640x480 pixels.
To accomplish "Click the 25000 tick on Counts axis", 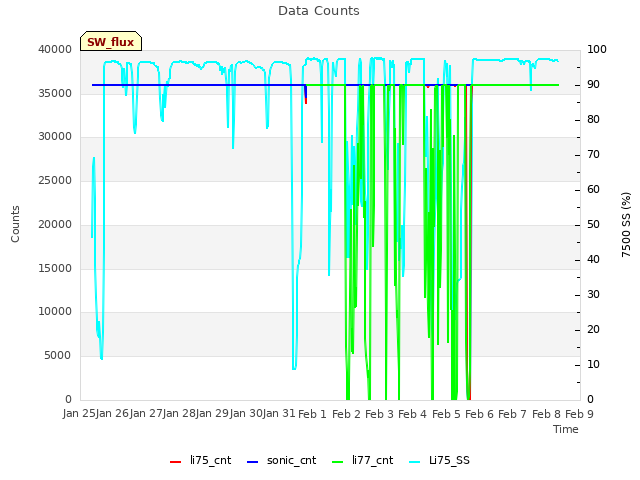I will coord(55,180).
